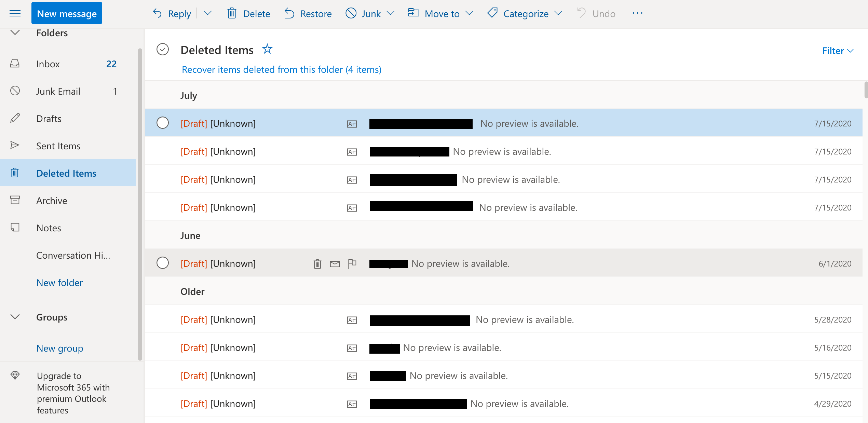
Task: Select the checkbox for the highlighted 7/15/2020 draft
Action: 163,123
